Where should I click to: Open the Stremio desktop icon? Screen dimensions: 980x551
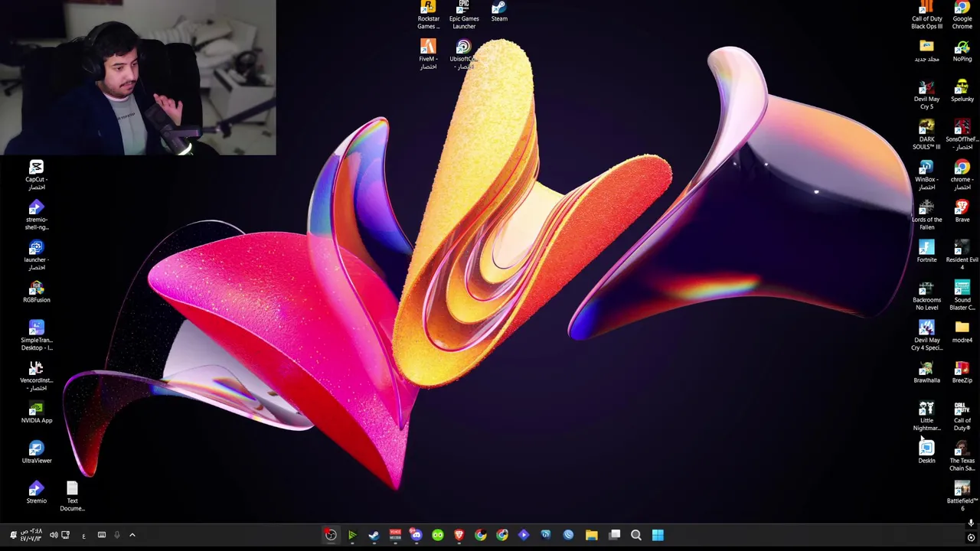tap(36, 493)
